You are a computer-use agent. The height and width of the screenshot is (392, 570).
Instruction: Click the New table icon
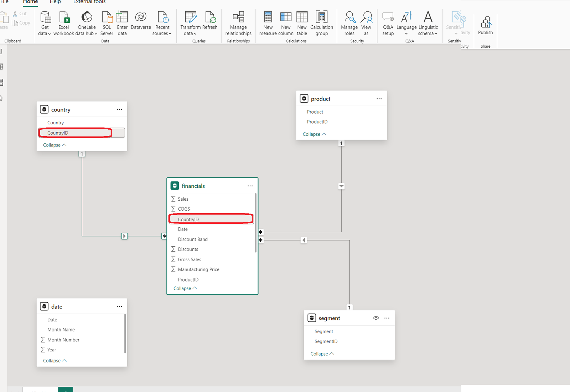[302, 22]
